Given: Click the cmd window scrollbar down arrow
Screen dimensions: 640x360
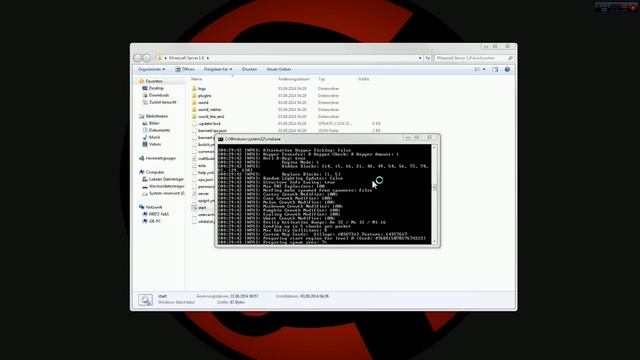Looking at the screenshot, I should 434,242.
